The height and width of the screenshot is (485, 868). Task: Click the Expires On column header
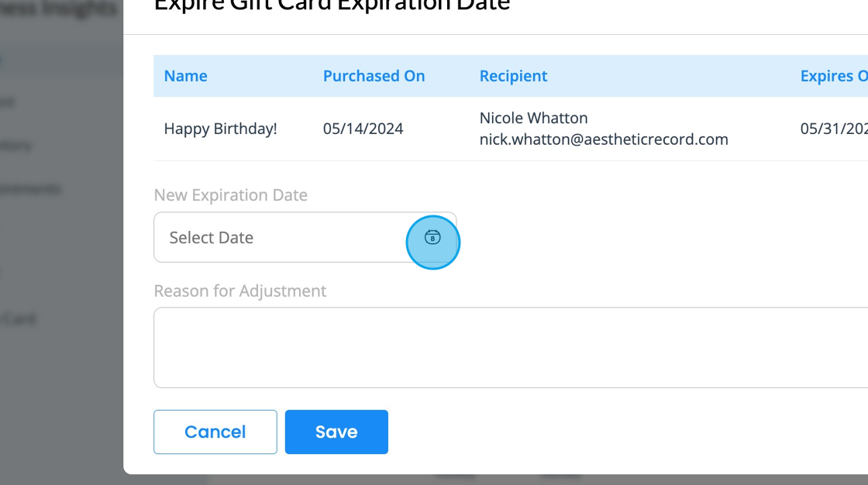click(x=833, y=76)
